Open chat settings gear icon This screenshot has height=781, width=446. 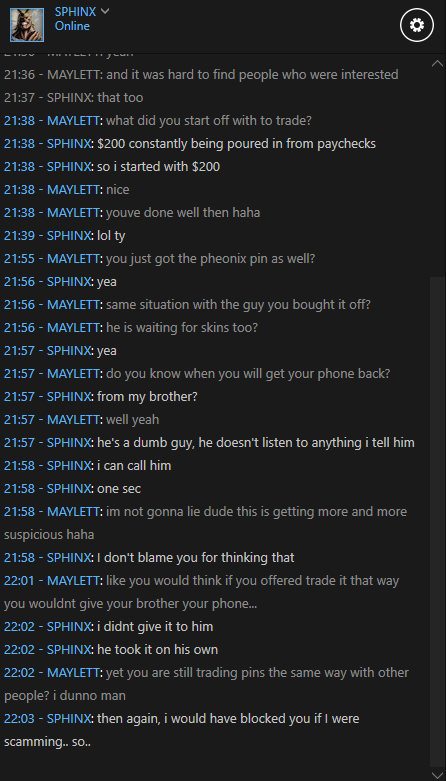pyautogui.click(x=416, y=24)
